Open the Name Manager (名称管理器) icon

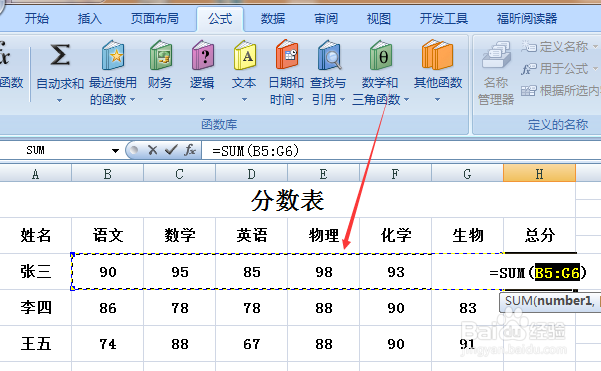(496, 56)
